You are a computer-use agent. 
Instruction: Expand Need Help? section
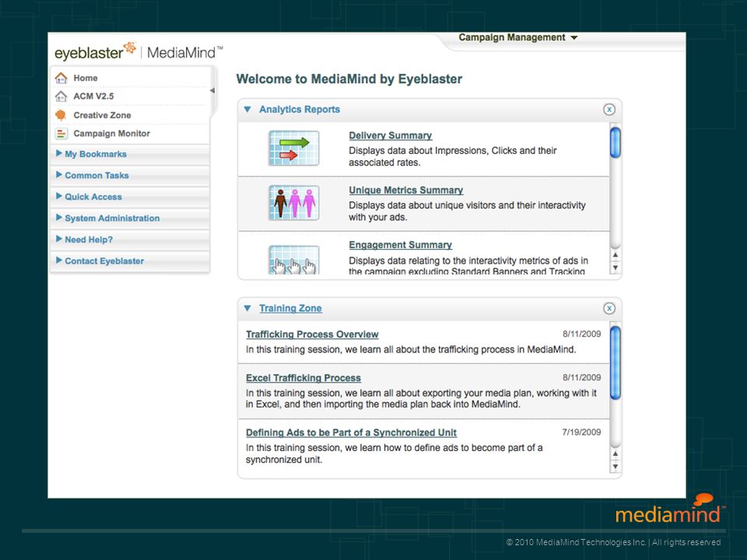point(130,240)
